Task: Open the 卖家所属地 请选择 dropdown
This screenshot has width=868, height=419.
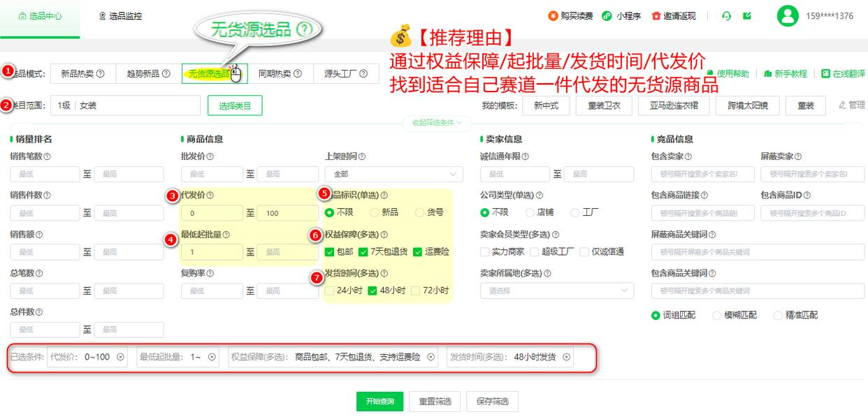Action: pos(557,291)
